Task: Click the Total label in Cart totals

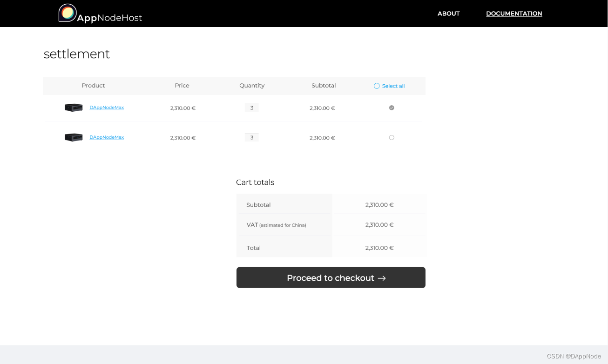Action: [x=254, y=248]
